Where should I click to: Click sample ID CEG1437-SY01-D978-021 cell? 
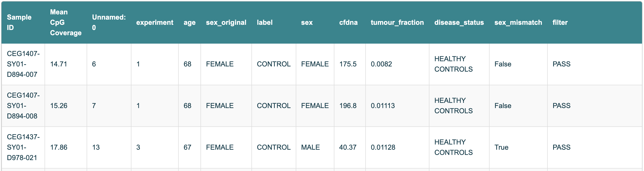[x=23, y=147]
